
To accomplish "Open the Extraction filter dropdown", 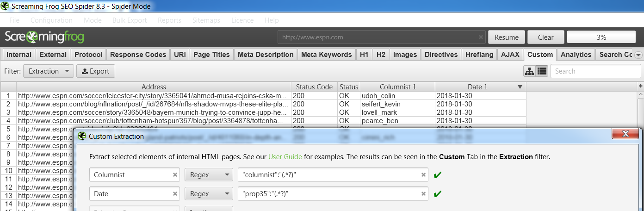I will [x=48, y=71].
